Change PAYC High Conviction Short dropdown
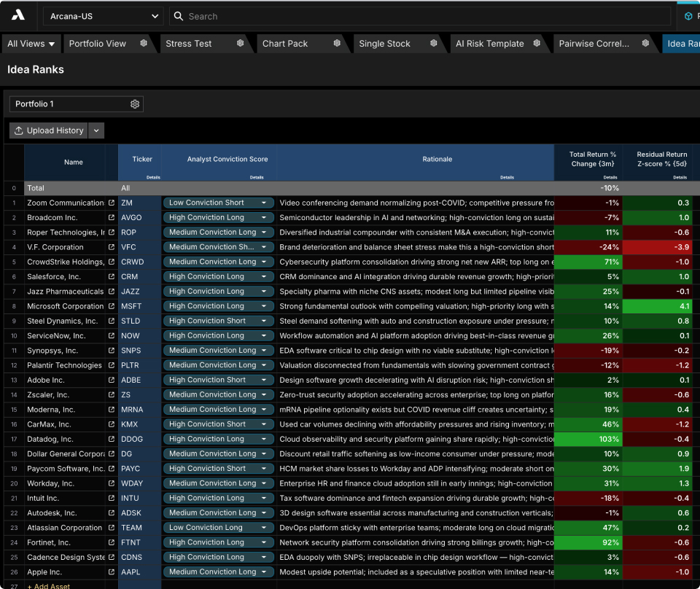 218,469
